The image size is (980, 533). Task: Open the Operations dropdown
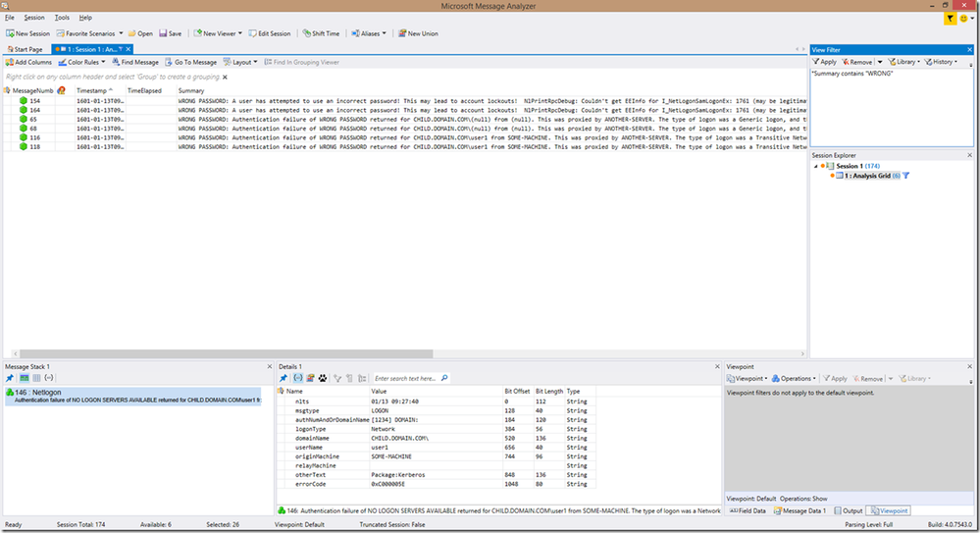tap(795, 379)
